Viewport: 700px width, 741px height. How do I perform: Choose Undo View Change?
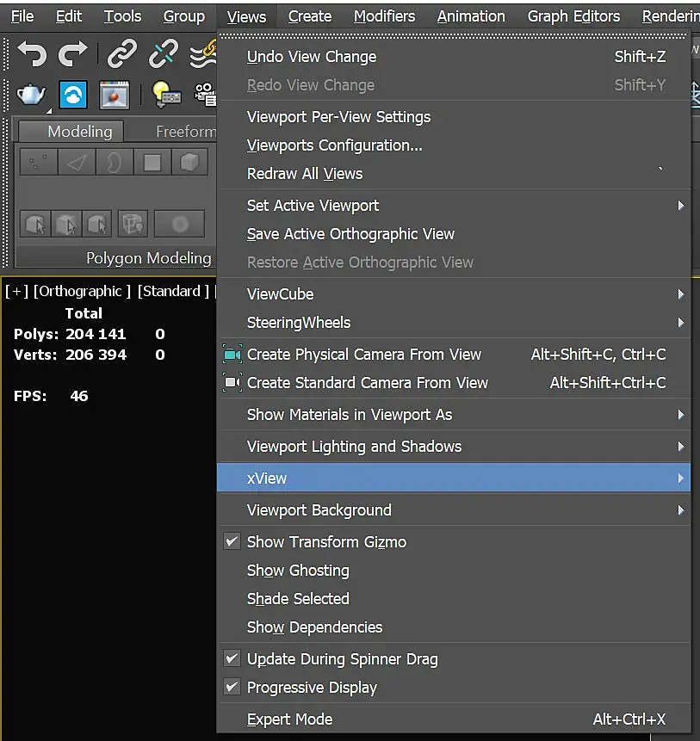(x=453, y=57)
